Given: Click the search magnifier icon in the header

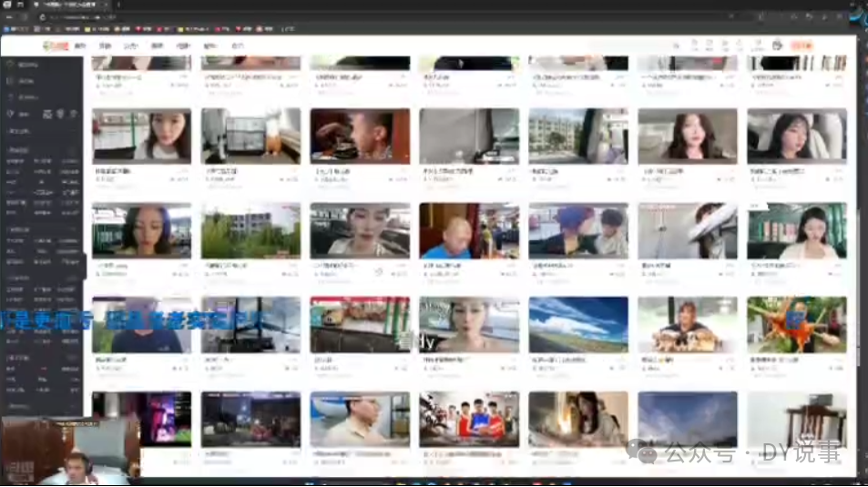Looking at the screenshot, I should 676,46.
